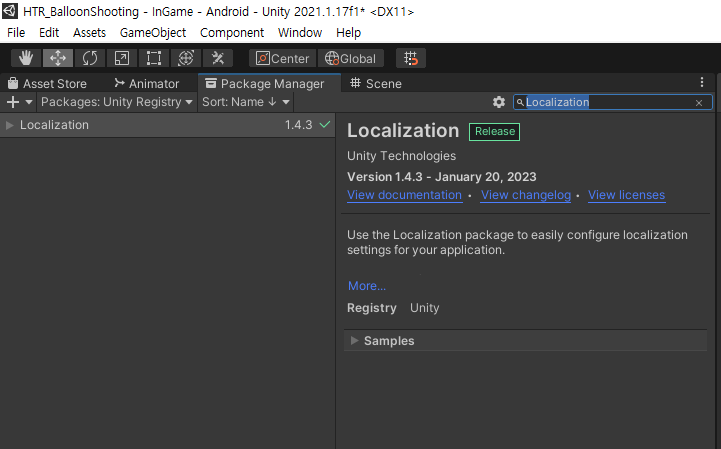Click Version 1.4.3 - January 20, 2023 text

pyautogui.click(x=441, y=177)
